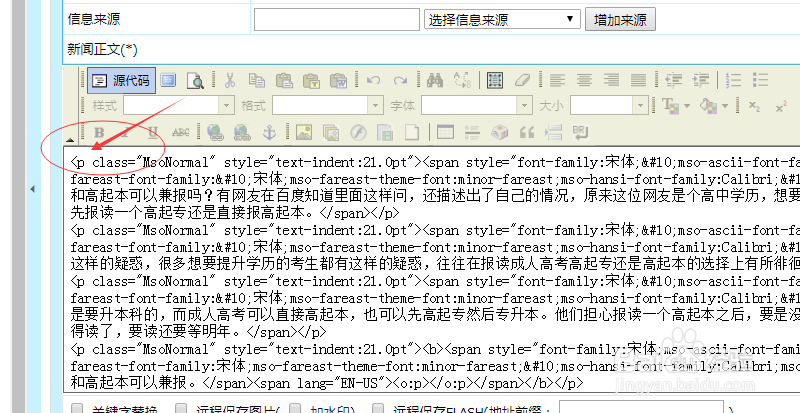Image resolution: width=800 pixels, height=413 pixels.
Task: Check the 加水印 checkbox
Action: tap(295, 408)
